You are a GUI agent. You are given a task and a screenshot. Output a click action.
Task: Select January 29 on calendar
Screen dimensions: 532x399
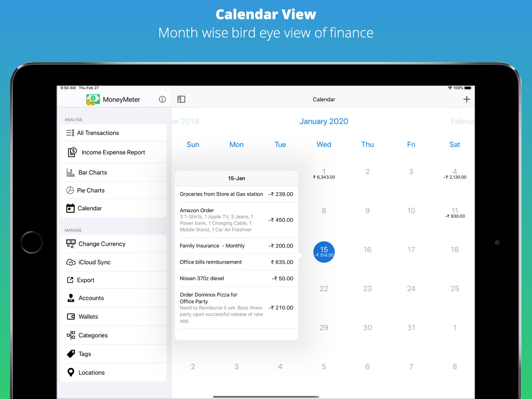324,328
